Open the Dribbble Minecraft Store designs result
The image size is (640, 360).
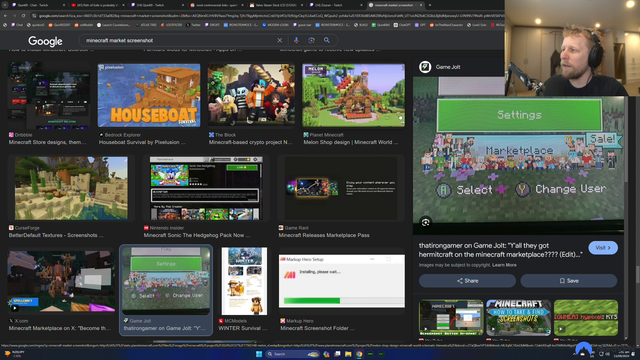[x=49, y=95]
